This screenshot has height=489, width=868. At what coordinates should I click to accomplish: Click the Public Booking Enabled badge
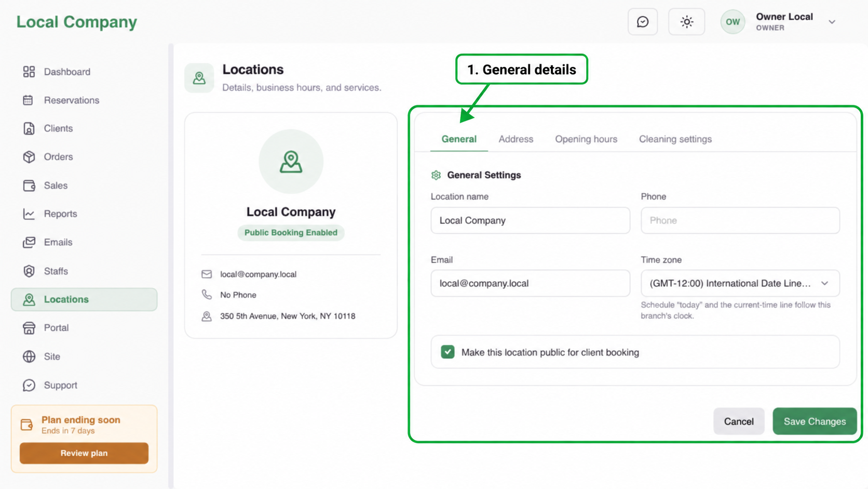(291, 232)
